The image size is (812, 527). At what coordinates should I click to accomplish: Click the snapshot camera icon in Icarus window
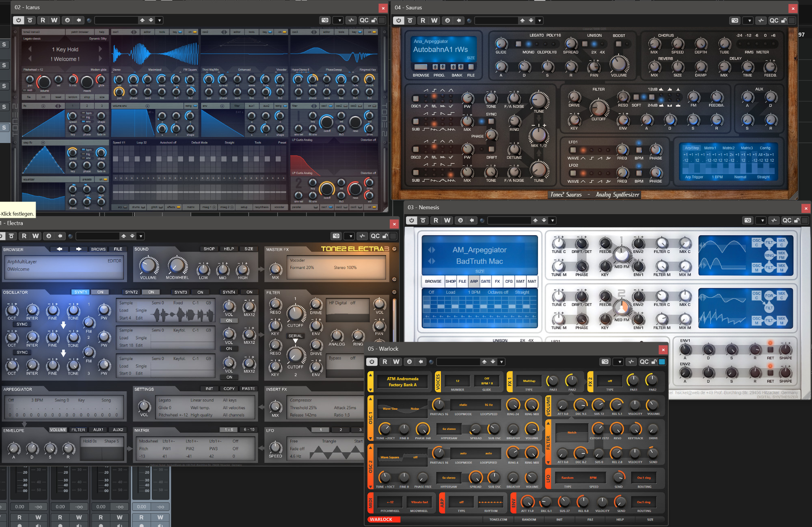tap(325, 20)
